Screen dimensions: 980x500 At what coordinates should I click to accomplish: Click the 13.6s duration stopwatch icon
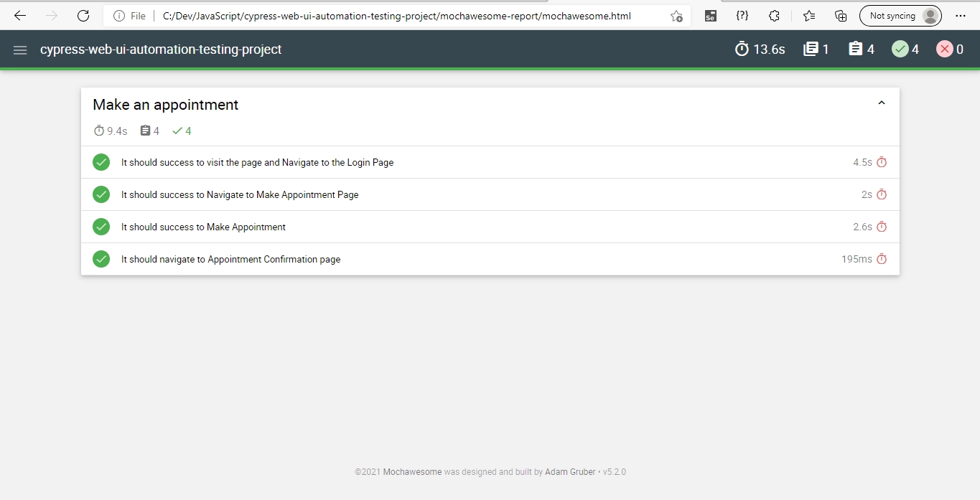(x=742, y=49)
